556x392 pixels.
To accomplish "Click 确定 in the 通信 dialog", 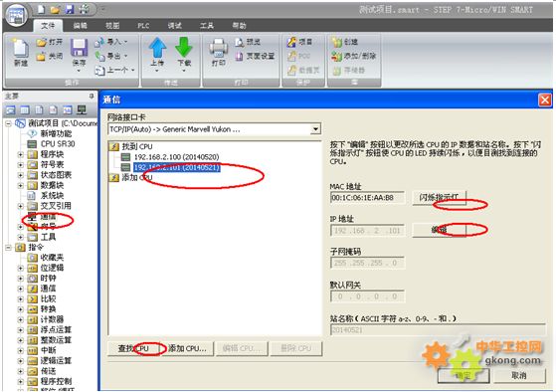I will (x=463, y=375).
